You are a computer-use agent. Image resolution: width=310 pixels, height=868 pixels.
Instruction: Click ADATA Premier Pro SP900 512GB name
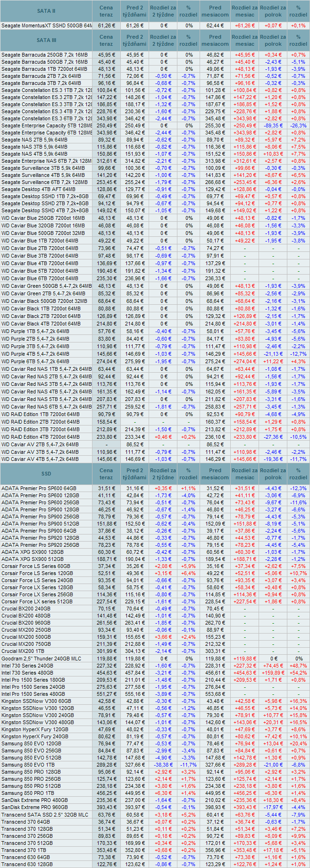click(x=40, y=524)
